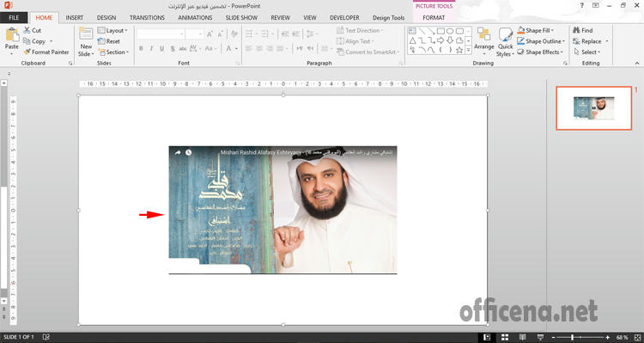Select the right arrow shape in the gallery
The image size is (644, 343).
440,40
